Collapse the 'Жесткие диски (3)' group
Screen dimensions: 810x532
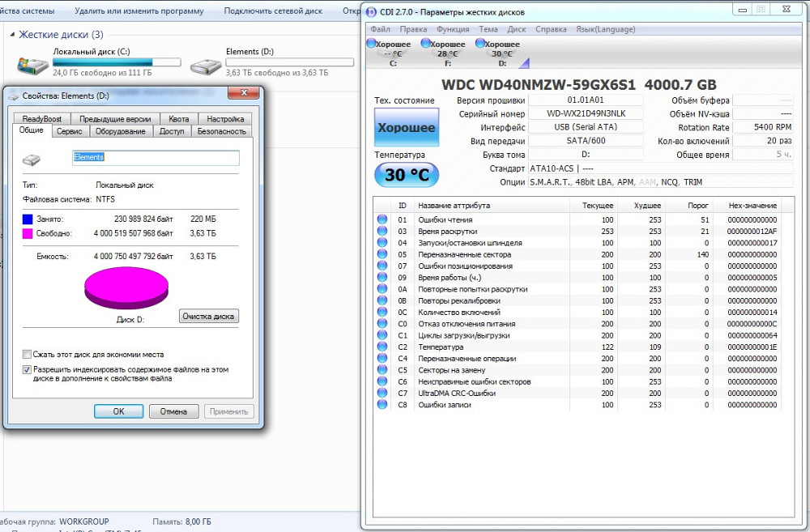(x=11, y=36)
